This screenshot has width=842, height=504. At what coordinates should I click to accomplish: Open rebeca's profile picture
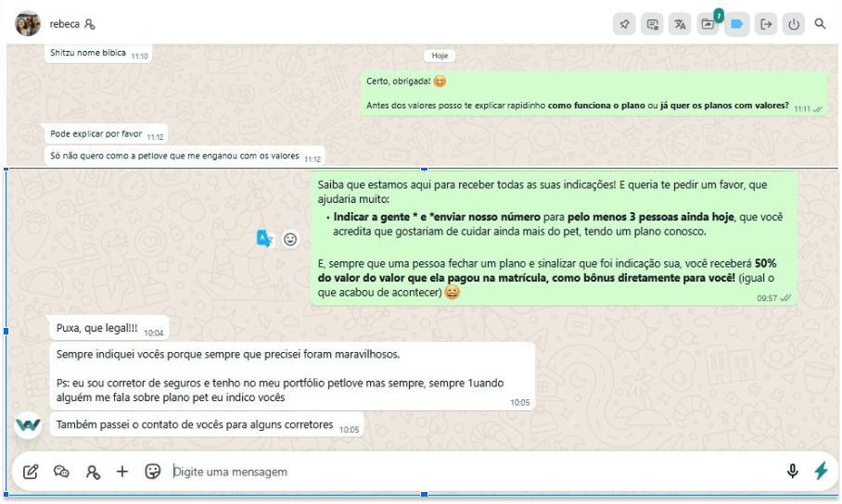pos(28,23)
